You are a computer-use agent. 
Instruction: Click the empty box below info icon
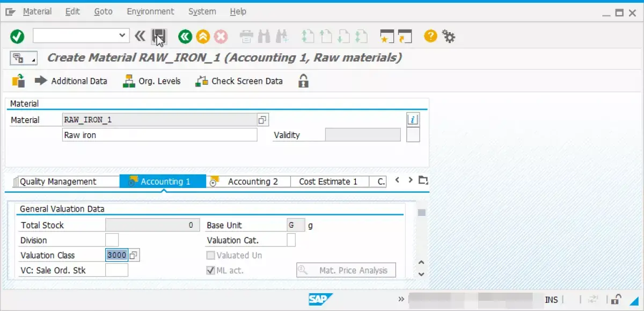(x=413, y=135)
